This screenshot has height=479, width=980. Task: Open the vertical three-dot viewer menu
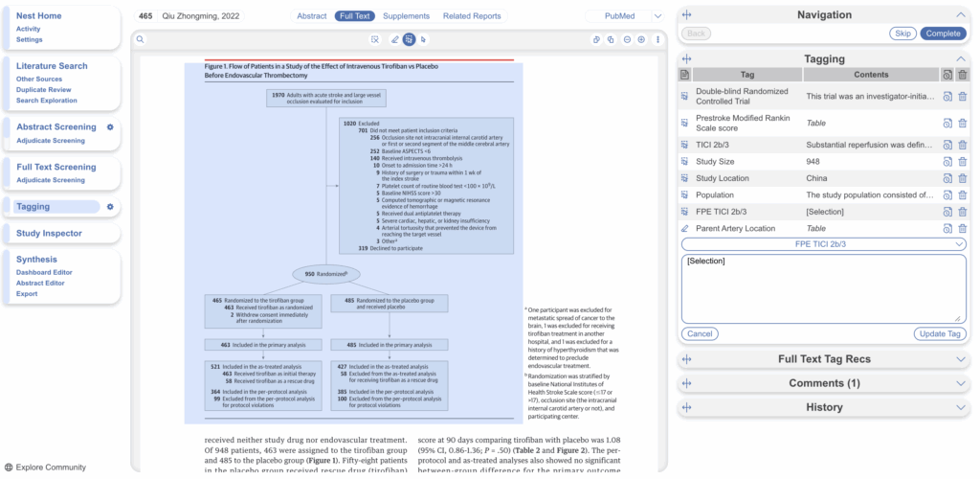coord(657,39)
